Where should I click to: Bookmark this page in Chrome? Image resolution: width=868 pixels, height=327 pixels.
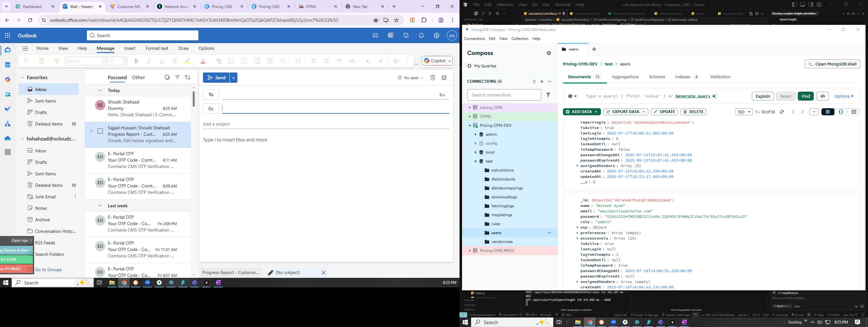tap(396, 20)
